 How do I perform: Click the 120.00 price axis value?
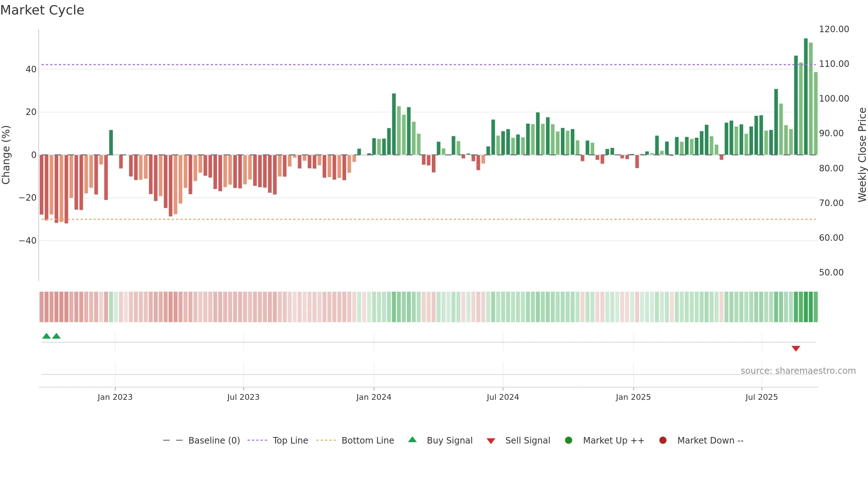click(834, 29)
